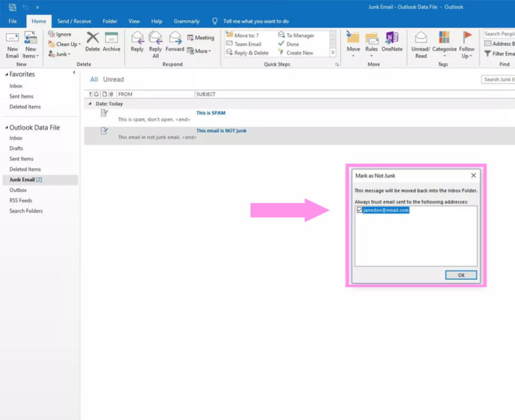Screen dimensions: 515x420
Task: Collapse the Outlook Data File tree
Action: [x=6, y=128]
